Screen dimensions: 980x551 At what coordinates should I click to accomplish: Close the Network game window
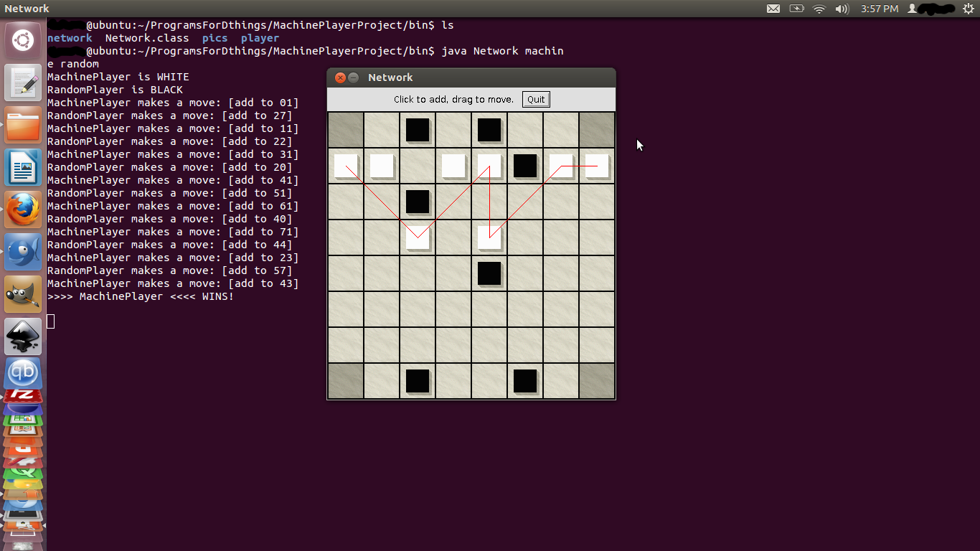pos(341,77)
